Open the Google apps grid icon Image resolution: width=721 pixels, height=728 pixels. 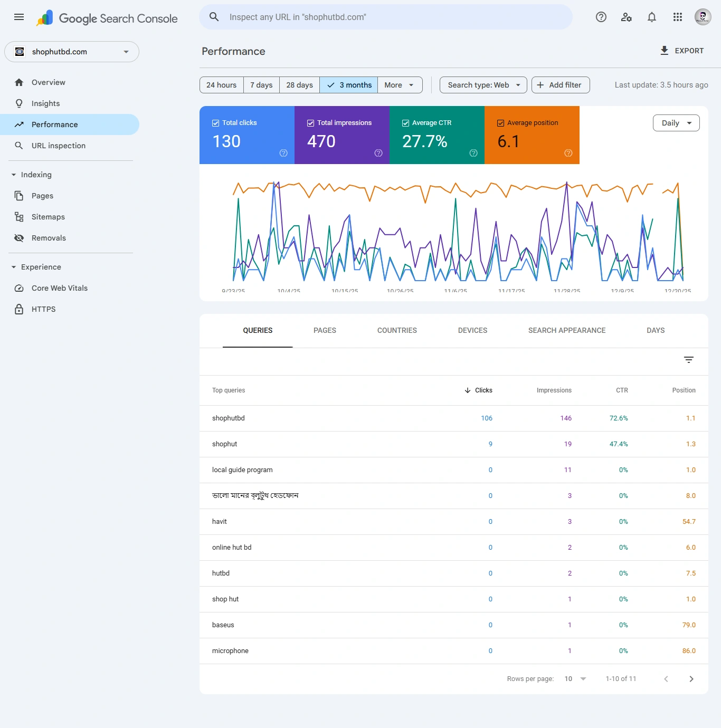pyautogui.click(x=677, y=17)
